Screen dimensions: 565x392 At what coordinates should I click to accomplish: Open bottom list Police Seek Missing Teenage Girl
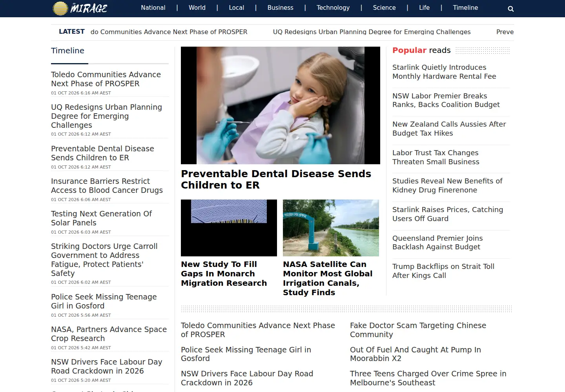[246, 354]
